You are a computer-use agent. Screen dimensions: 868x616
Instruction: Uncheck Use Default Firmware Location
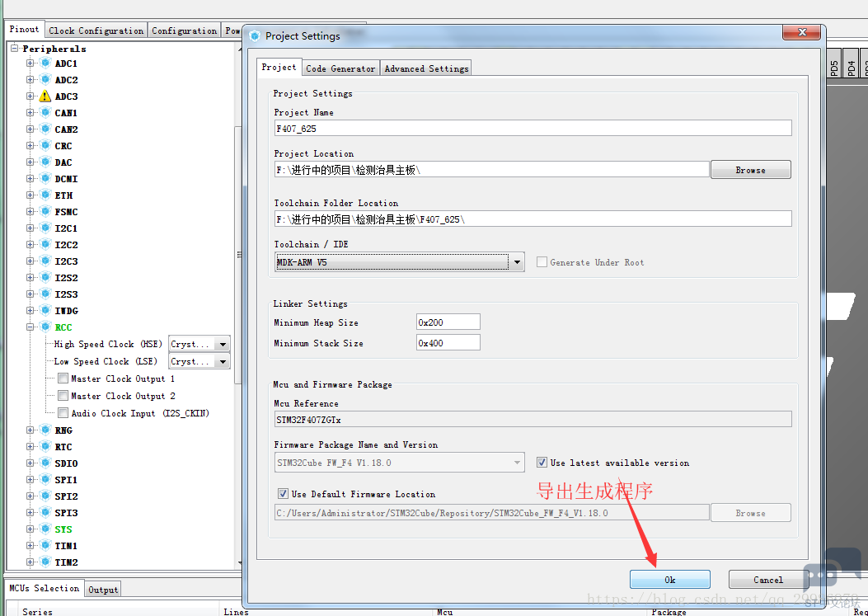tap(283, 494)
